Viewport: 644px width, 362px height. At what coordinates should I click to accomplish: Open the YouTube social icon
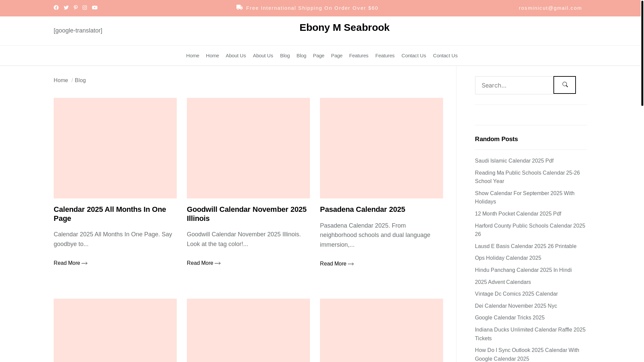pos(95,7)
